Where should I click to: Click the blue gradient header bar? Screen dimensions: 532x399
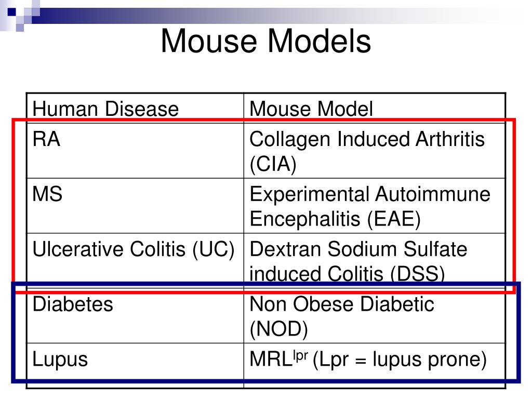271,16
